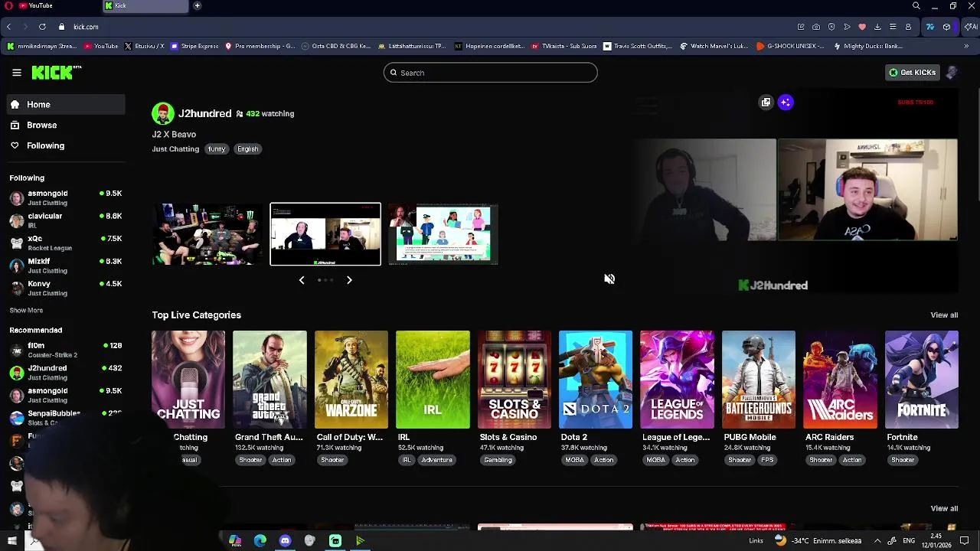Go to previous carousel stream
Image resolution: width=980 pixels, height=551 pixels.
coord(302,280)
